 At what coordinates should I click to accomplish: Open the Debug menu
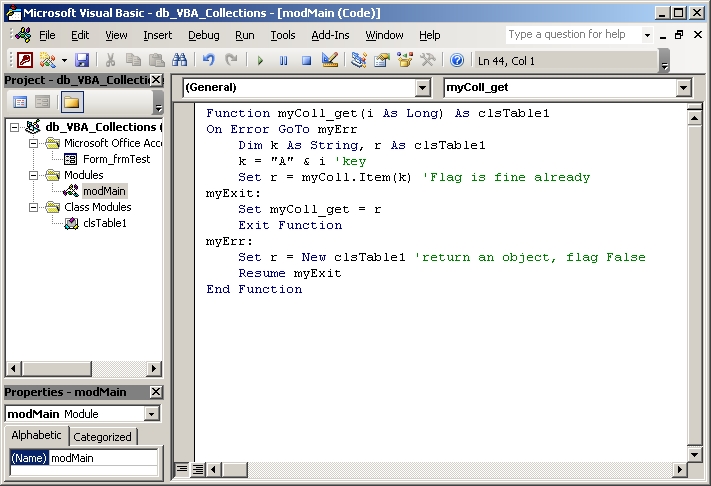coord(203,35)
